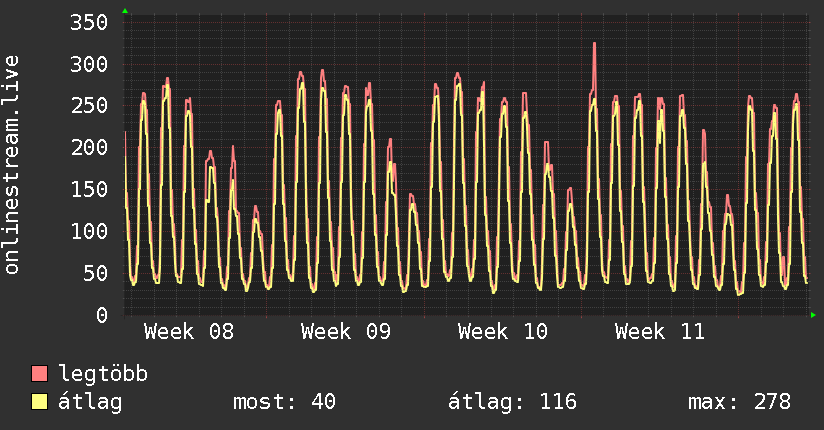Viewport: 824px width, 430px height.
Task: Click the 300 y-axis label
Action: 89,65
